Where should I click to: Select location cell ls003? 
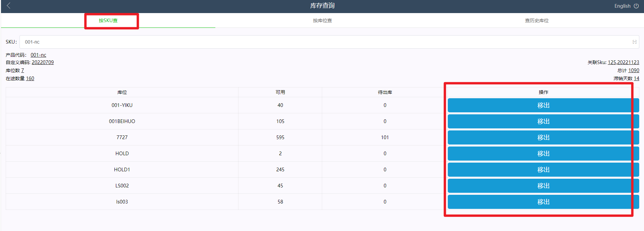point(122,202)
